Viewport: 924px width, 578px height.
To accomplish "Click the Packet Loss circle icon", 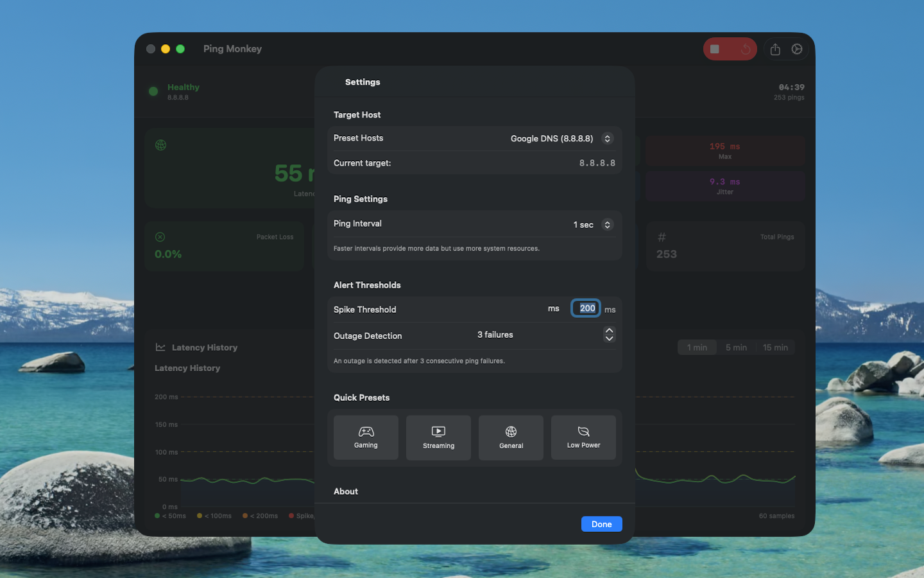I will pyautogui.click(x=160, y=237).
